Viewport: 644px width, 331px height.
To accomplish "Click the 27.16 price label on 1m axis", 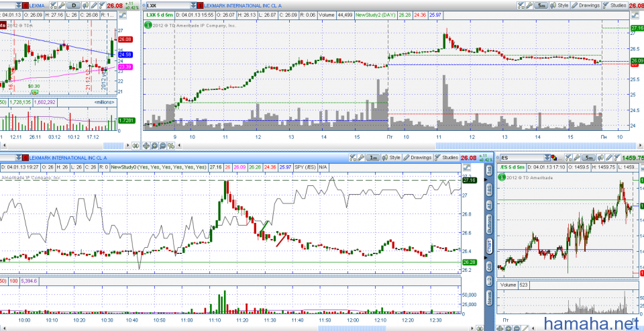I will point(469,180).
